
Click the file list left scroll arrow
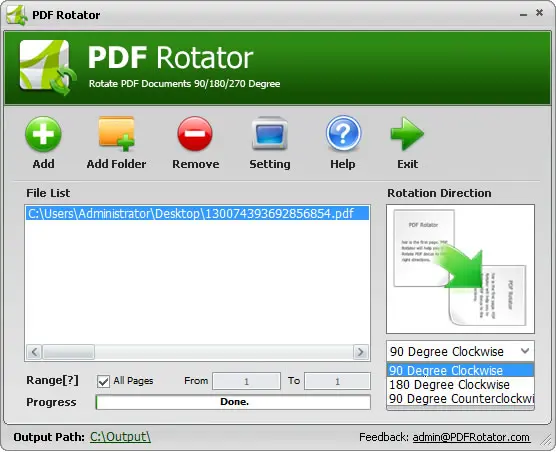click(x=34, y=352)
